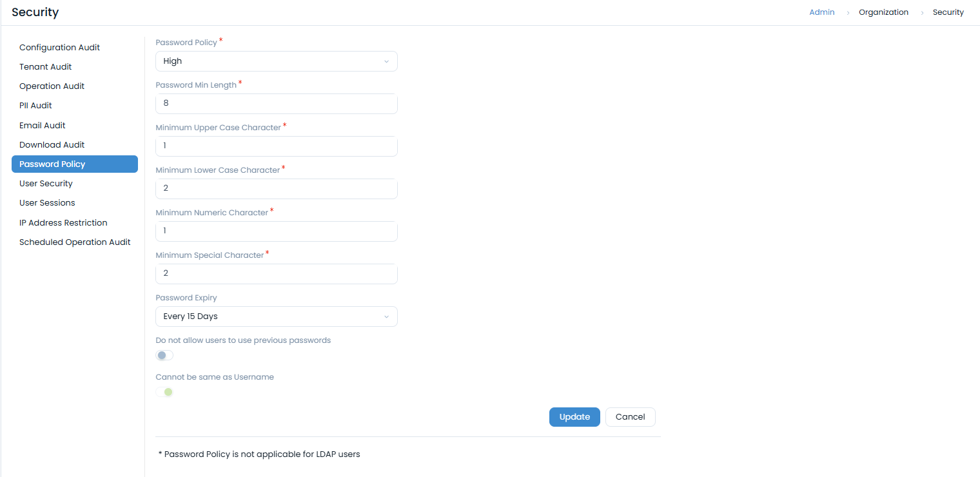
Task: Select Download Audit menu item
Action: [x=52, y=145]
